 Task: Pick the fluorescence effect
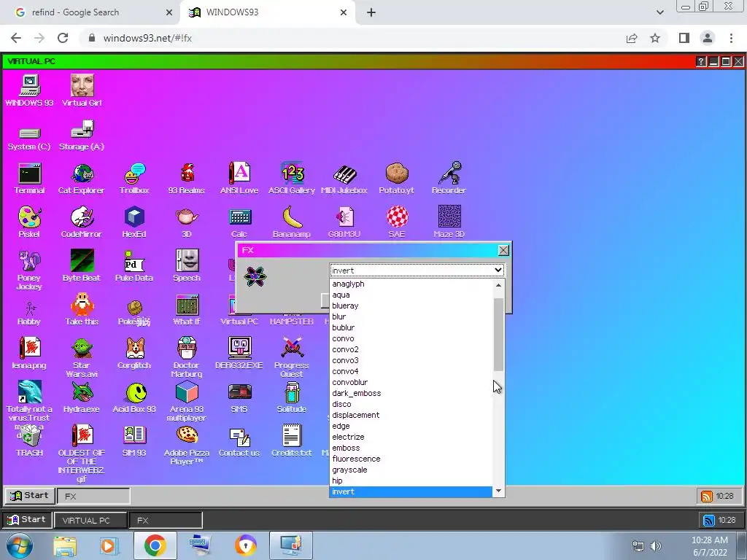click(x=411, y=459)
